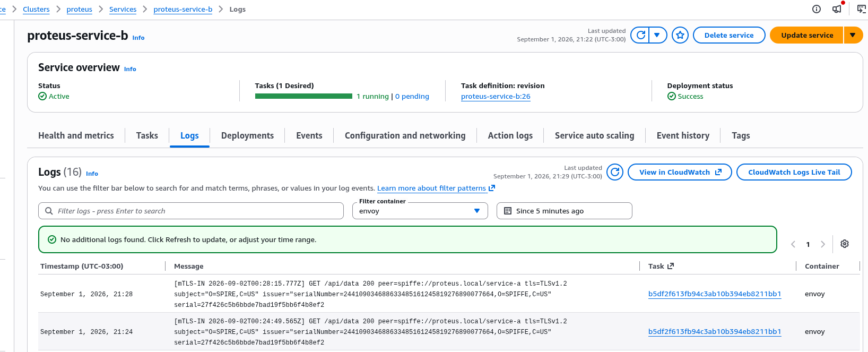Switch to Tags tab
The image size is (868, 352).
tap(741, 135)
